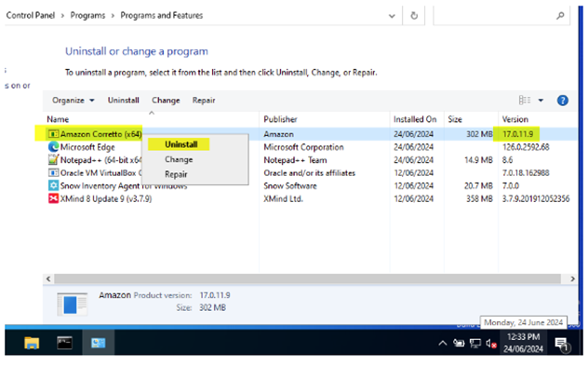Viewport: 588px width, 366px height.
Task: Select the Notepad++ (64-bit x64) entry
Action: coord(100,160)
